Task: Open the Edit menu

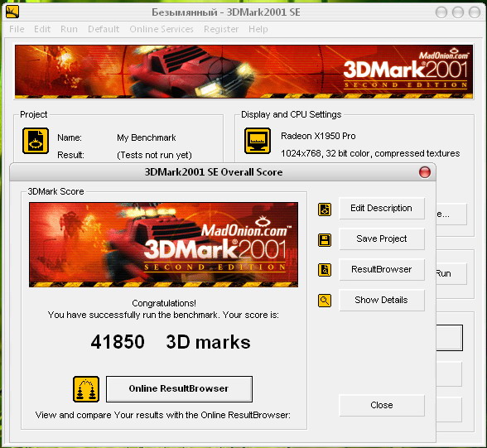Action: (x=42, y=29)
